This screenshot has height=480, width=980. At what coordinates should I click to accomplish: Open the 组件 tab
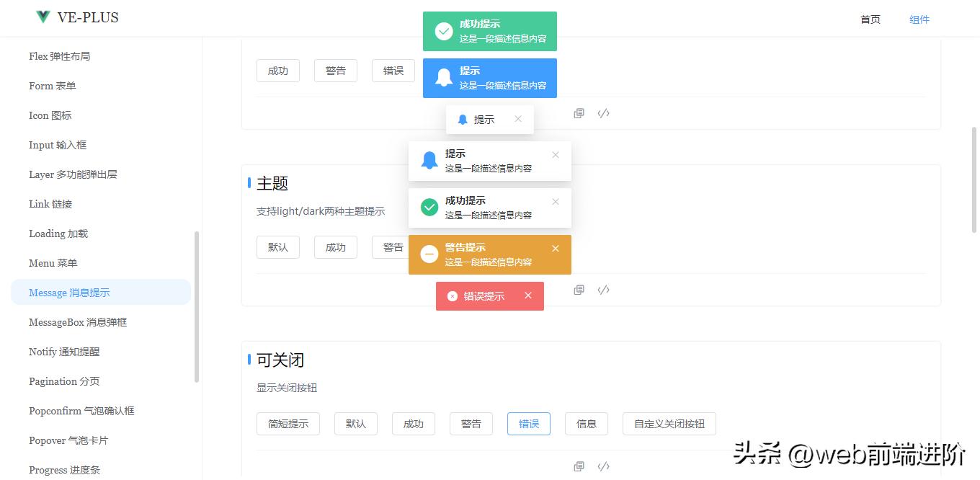[919, 19]
